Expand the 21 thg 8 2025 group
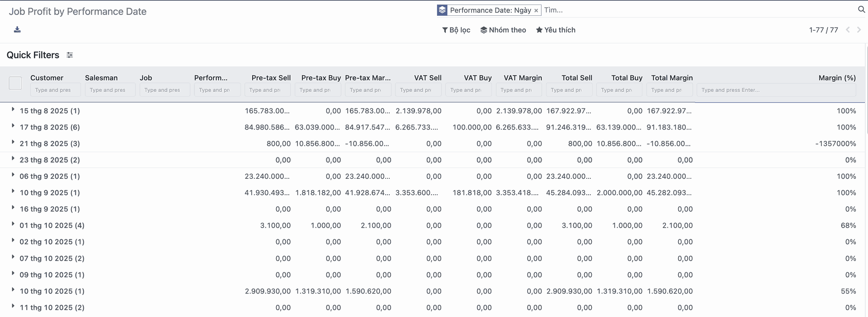Viewport: 868px width, 317px height. [13, 142]
